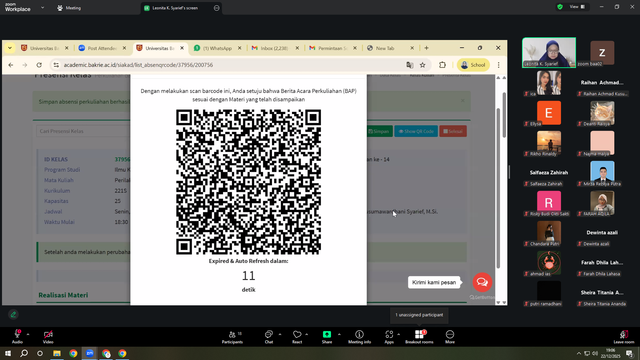Click Show QR Code button
The height and width of the screenshot is (360, 640).
[416, 131]
